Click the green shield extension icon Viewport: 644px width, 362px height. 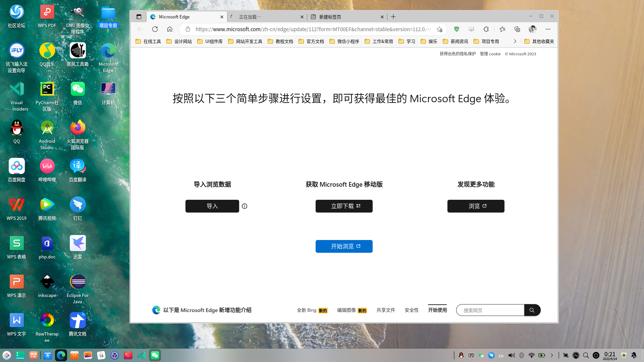coord(457,29)
